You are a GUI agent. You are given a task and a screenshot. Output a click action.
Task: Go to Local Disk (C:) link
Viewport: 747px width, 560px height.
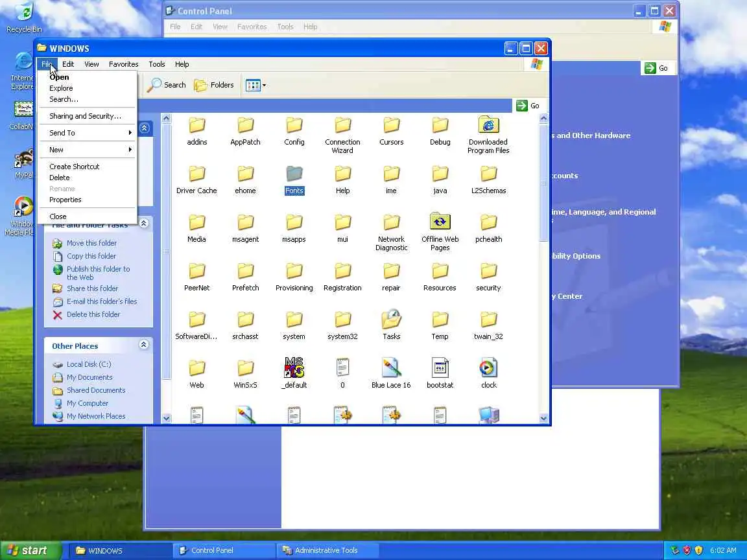click(x=89, y=364)
